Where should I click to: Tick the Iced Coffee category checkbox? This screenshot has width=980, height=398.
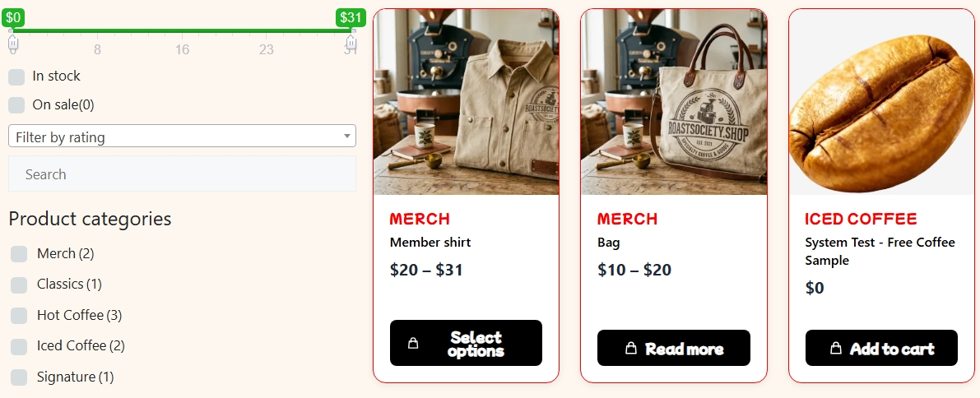click(x=19, y=346)
